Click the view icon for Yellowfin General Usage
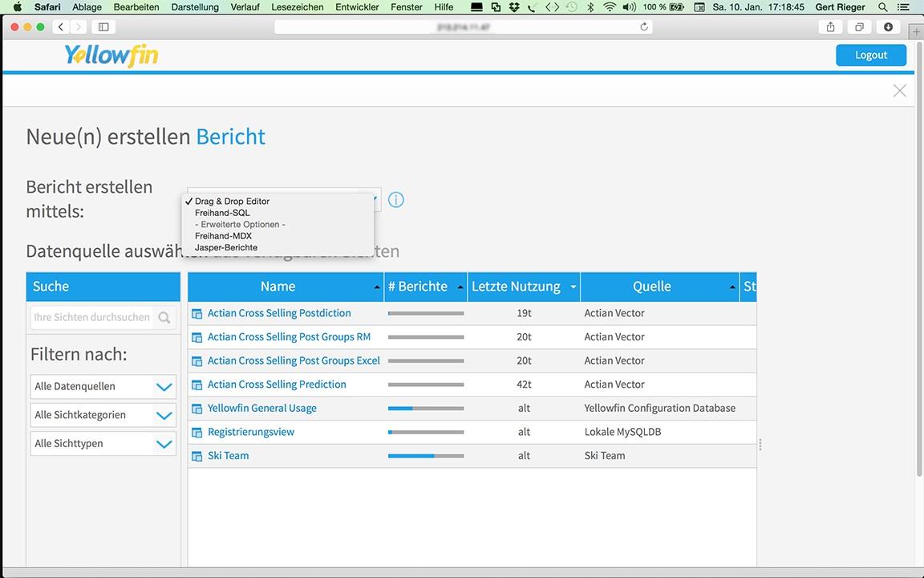924x578 pixels. (x=197, y=409)
